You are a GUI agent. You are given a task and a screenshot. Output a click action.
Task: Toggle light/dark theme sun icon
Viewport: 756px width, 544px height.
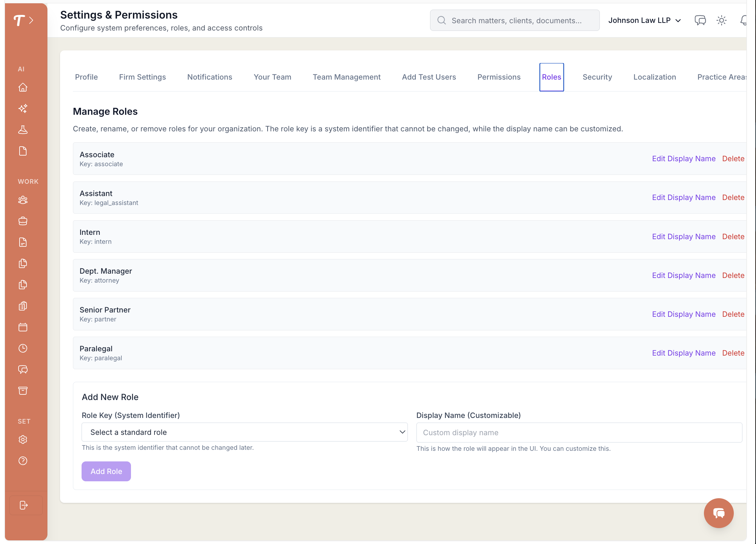coord(721,20)
